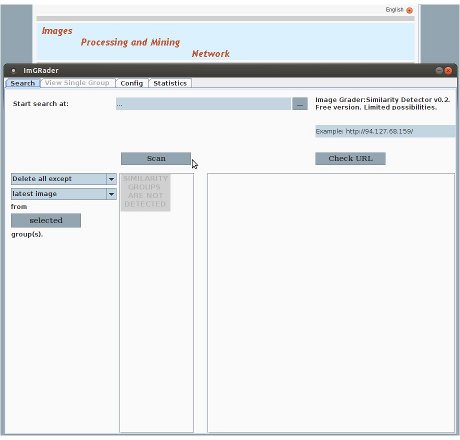Switch to the Search tab
The height and width of the screenshot is (440, 460).
pyautogui.click(x=22, y=83)
